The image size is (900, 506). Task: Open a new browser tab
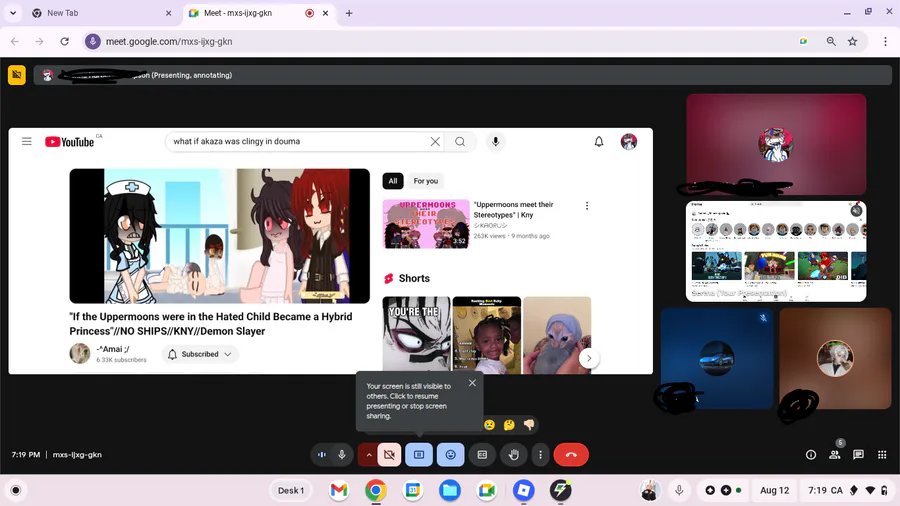tap(349, 13)
